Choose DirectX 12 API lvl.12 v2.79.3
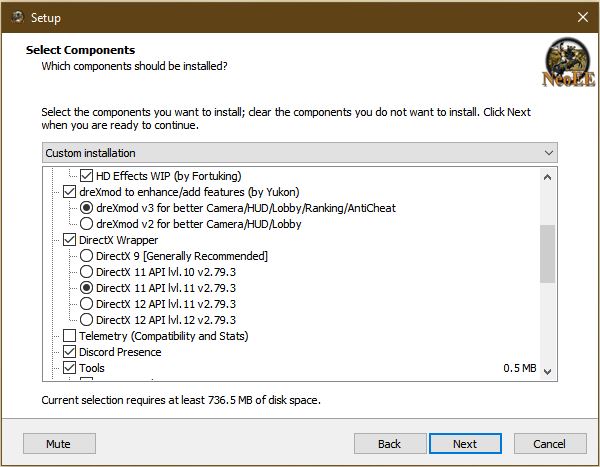This screenshot has width=600, height=467. (x=86, y=320)
